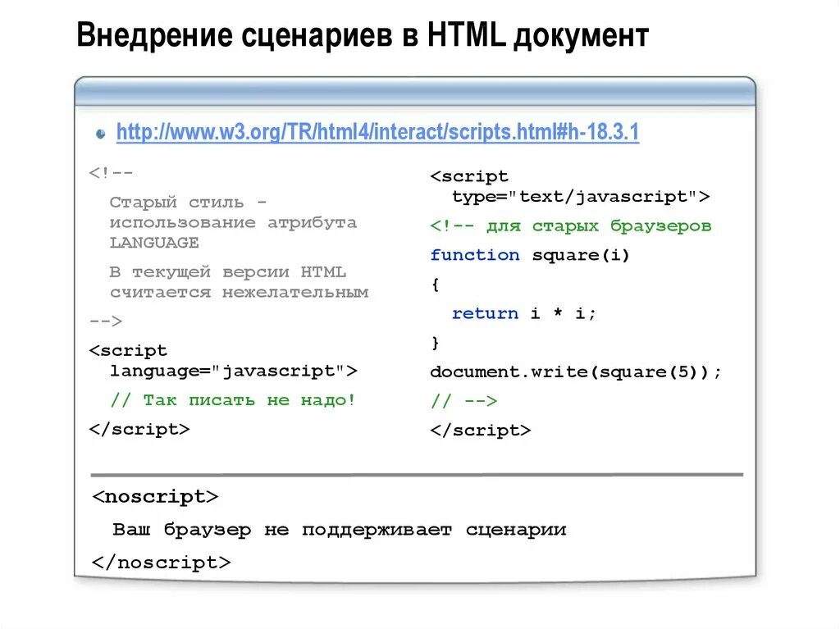840x629 pixels.
Task: Click the text 'считается нежелательным'
Action: (x=239, y=293)
